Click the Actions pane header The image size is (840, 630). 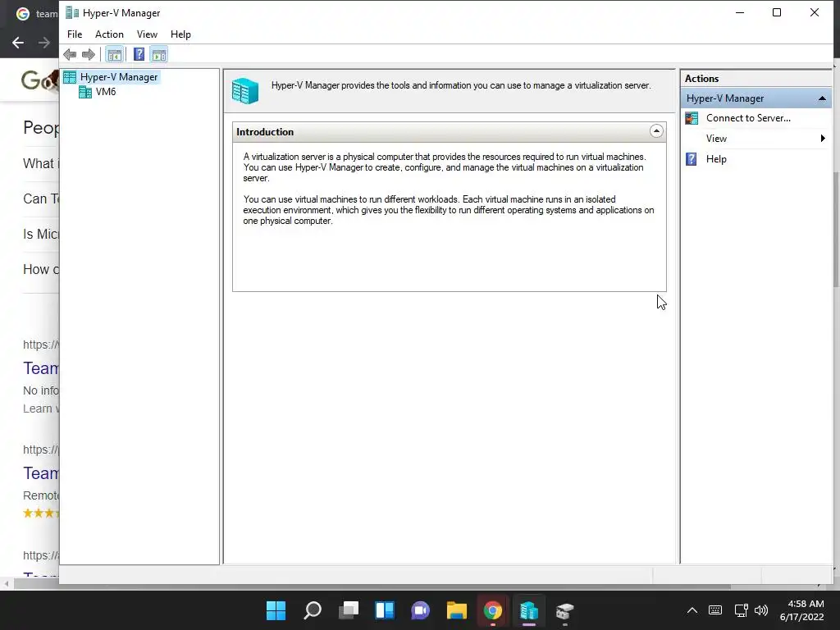click(x=756, y=78)
